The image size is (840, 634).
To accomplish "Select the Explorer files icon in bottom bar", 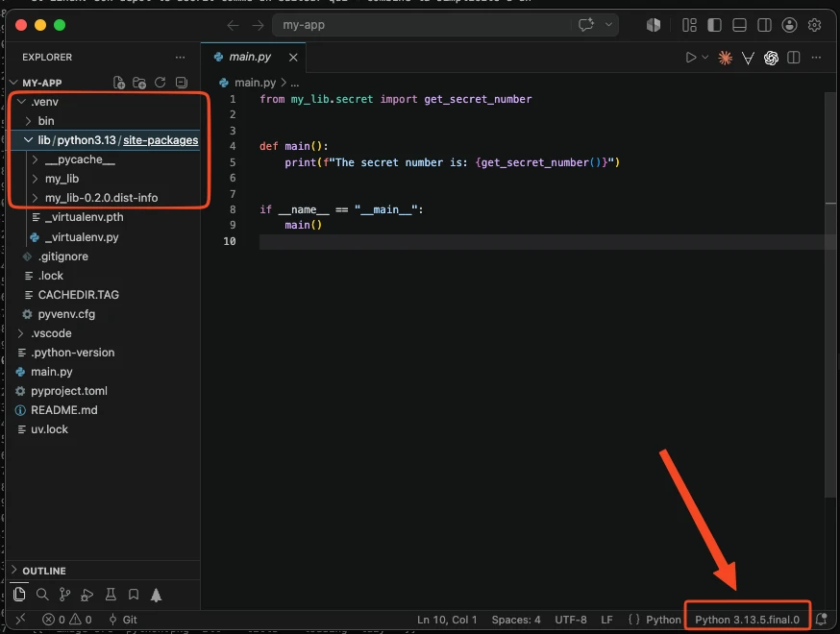I will click(x=20, y=594).
